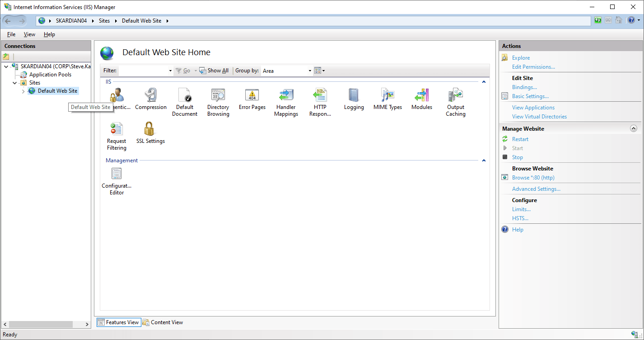
Task: Open the View menu
Action: click(29, 34)
